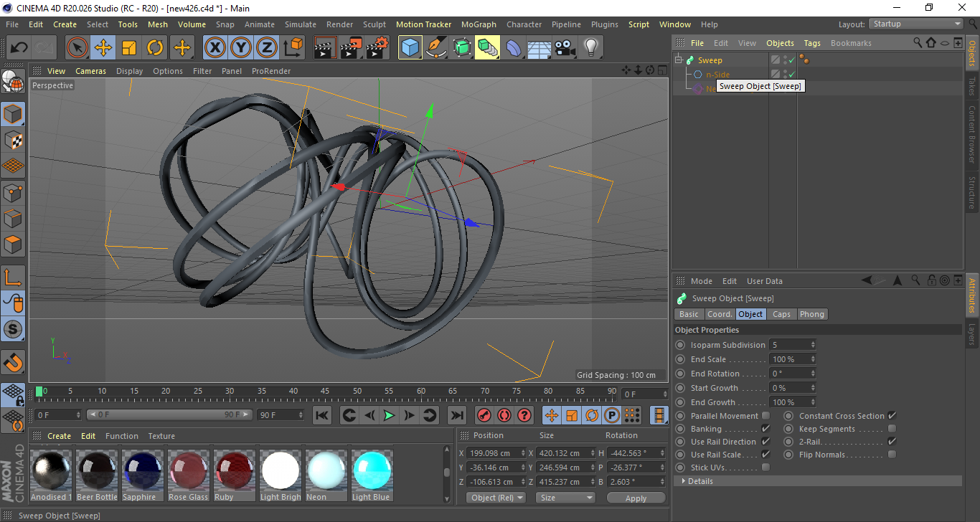Adjust End Rotation stepper arrows
Viewport: 980px width, 522px height.
pos(813,374)
